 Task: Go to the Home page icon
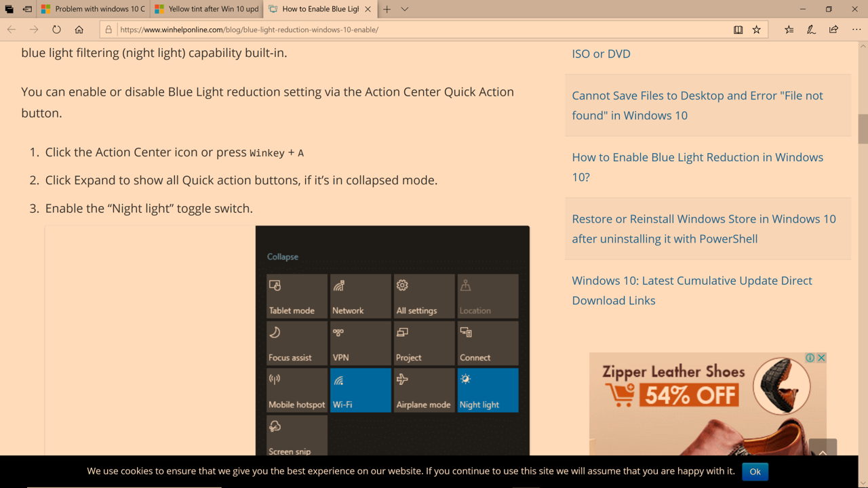79,30
